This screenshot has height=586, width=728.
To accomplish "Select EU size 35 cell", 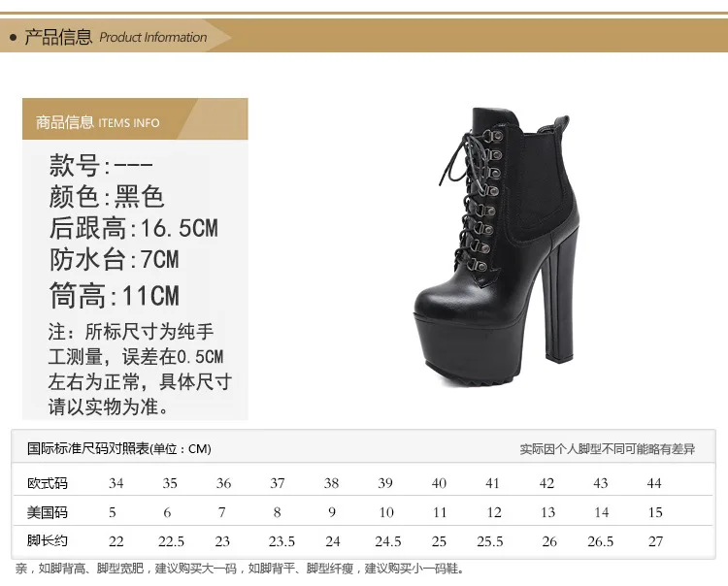I will pyautogui.click(x=170, y=483).
